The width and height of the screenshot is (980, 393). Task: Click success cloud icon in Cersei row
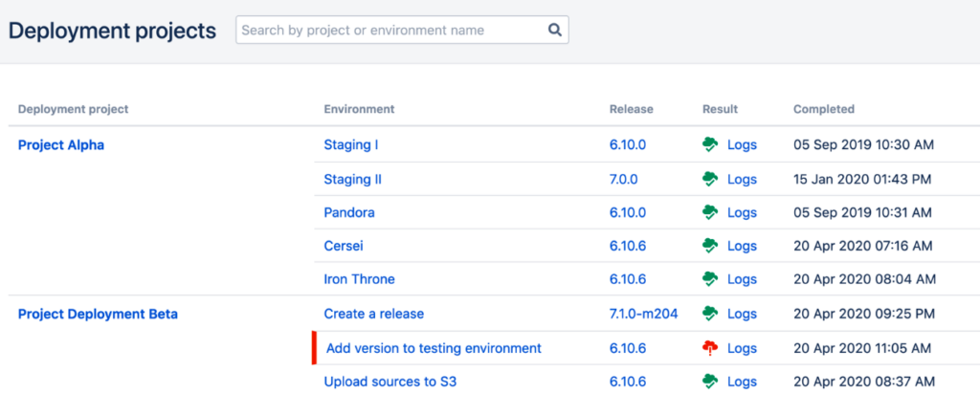[x=710, y=246]
